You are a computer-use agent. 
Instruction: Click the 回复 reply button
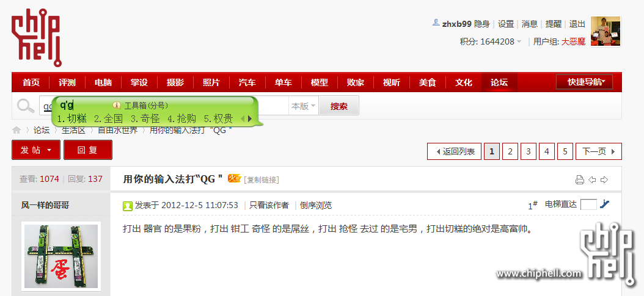tap(88, 150)
